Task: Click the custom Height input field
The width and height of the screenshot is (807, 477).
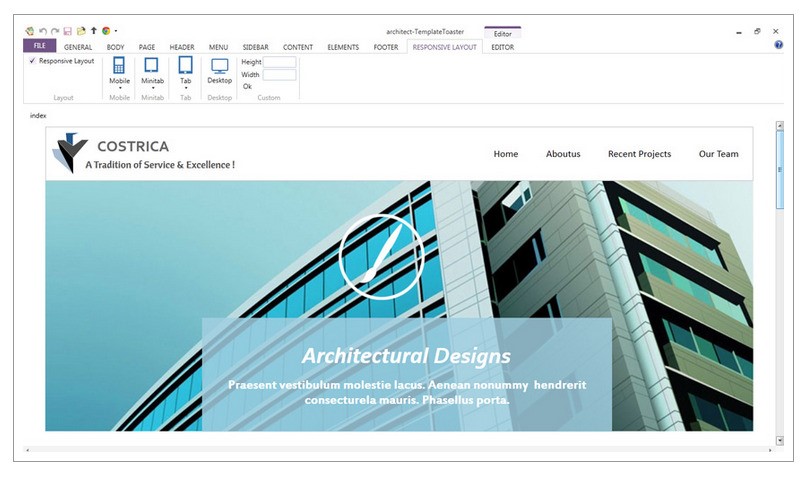Action: pos(279,62)
